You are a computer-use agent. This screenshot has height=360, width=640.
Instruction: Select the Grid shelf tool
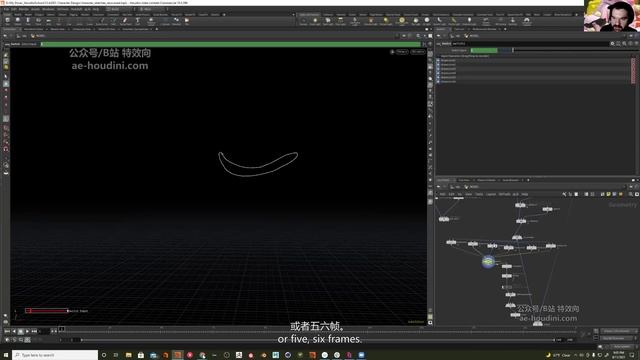point(49,21)
